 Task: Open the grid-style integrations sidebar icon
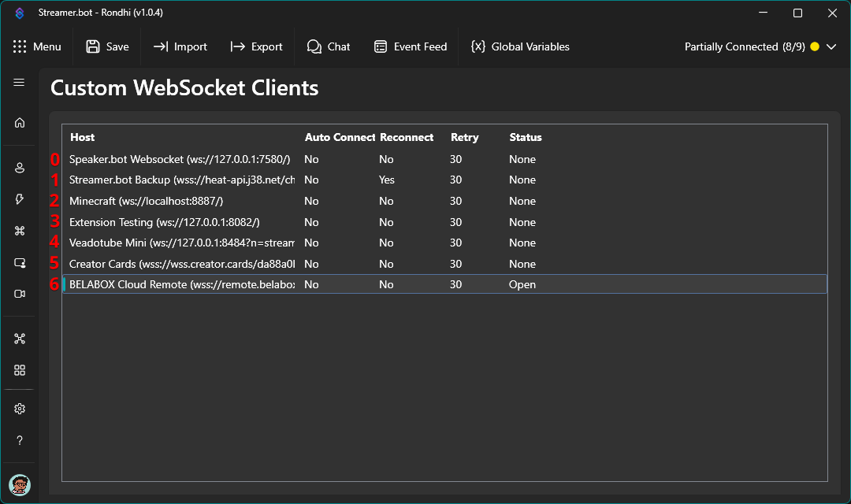click(19, 369)
